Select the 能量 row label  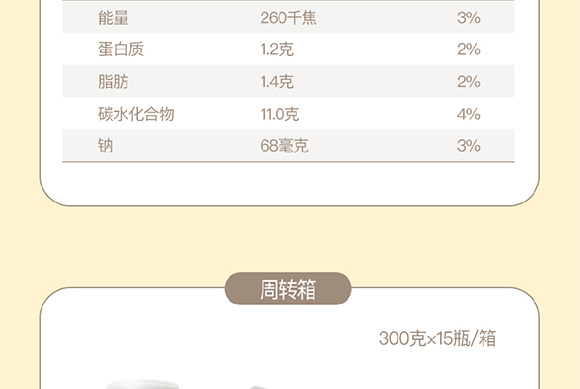point(113,17)
